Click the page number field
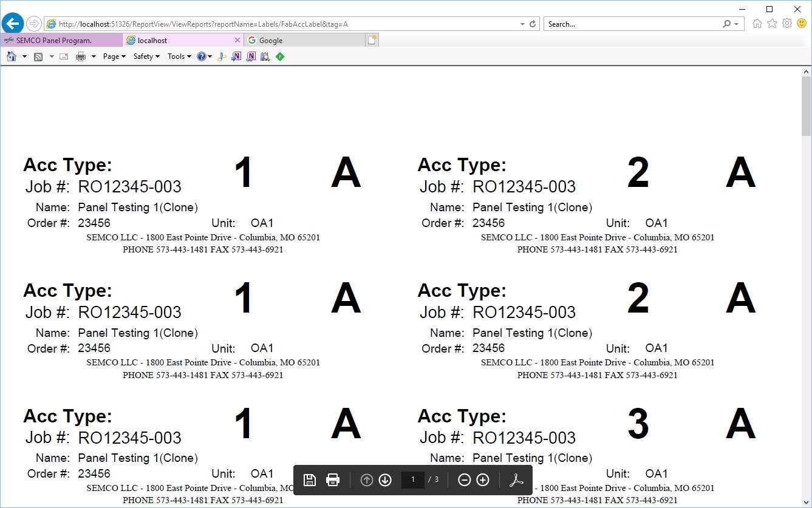This screenshot has width=812, height=508. pyautogui.click(x=413, y=480)
